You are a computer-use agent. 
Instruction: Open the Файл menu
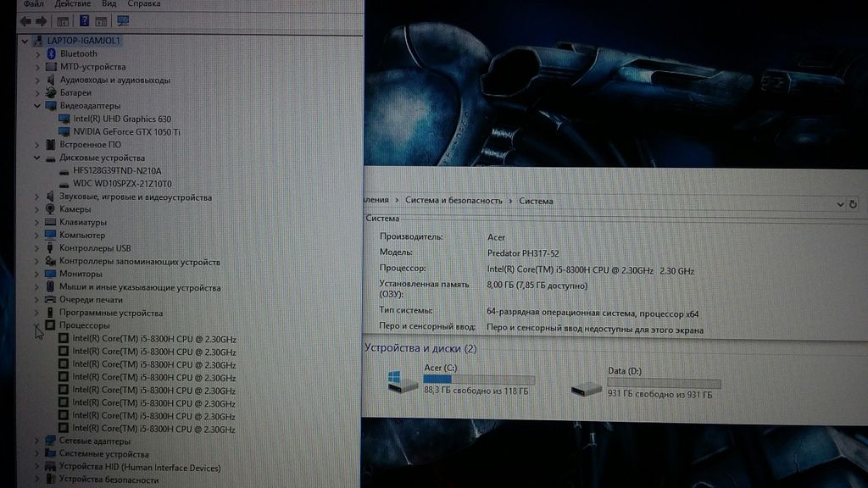(33, 4)
